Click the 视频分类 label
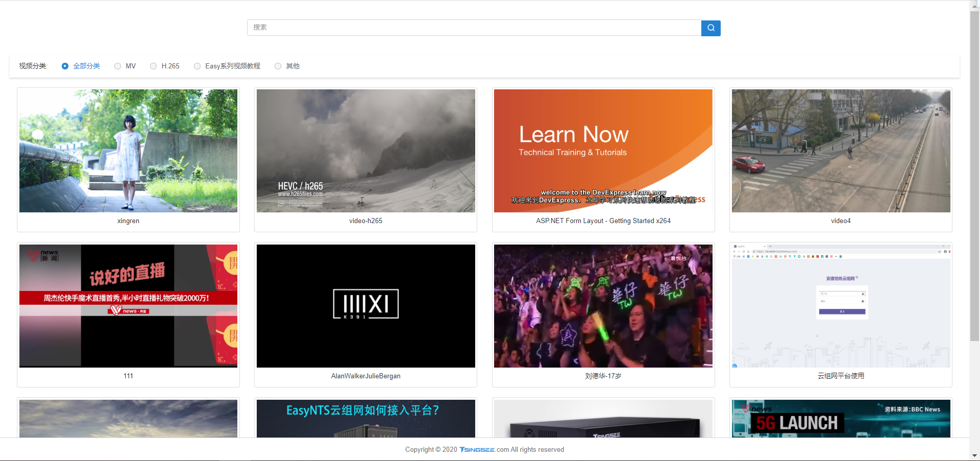This screenshot has height=461, width=980. click(33, 66)
